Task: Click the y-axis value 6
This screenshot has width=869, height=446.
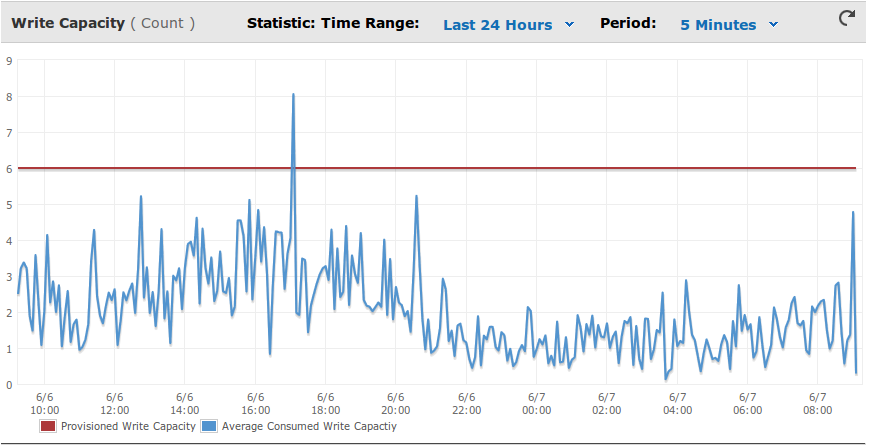Action: click(x=8, y=169)
